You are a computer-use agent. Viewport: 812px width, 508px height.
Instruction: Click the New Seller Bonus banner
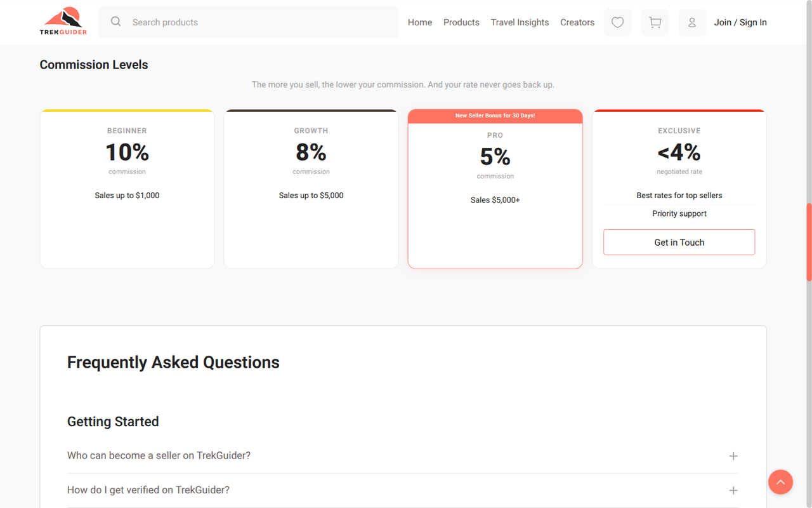point(495,116)
